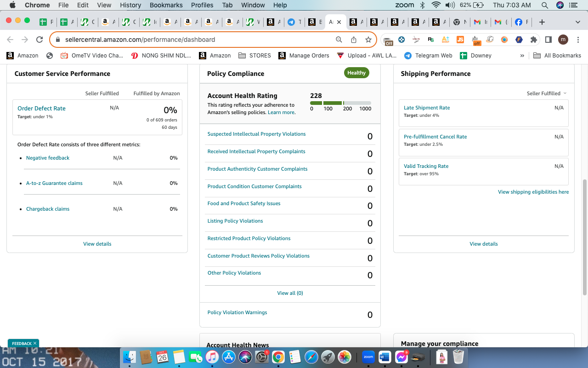Open Photos app in the Dock

(x=344, y=356)
